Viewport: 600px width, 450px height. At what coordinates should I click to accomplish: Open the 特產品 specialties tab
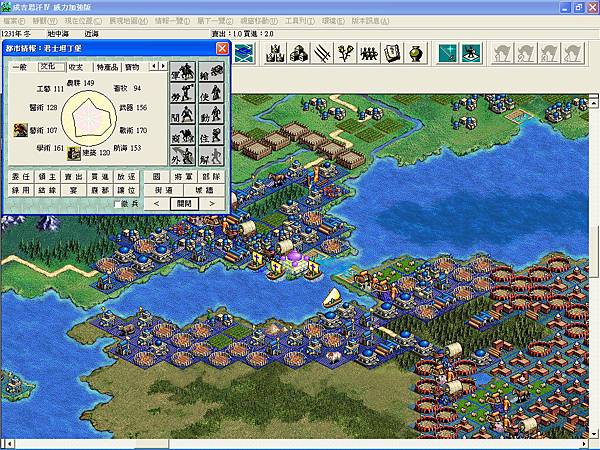tap(108, 67)
